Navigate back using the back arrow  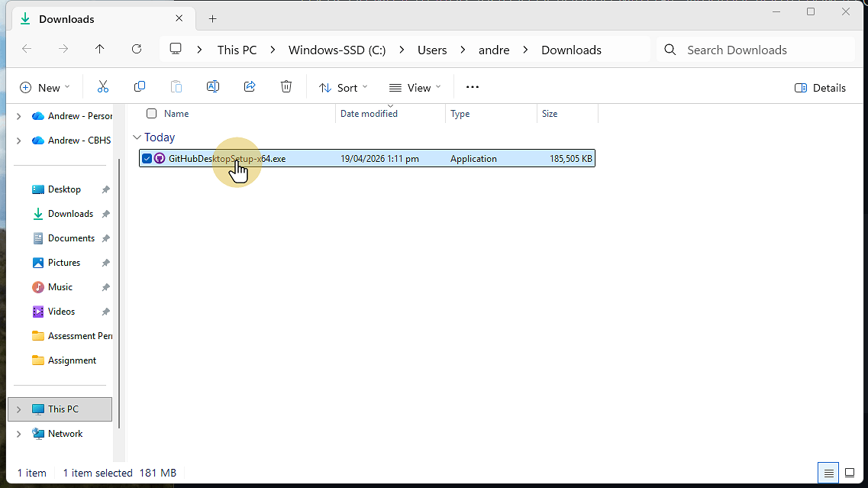[x=27, y=49]
